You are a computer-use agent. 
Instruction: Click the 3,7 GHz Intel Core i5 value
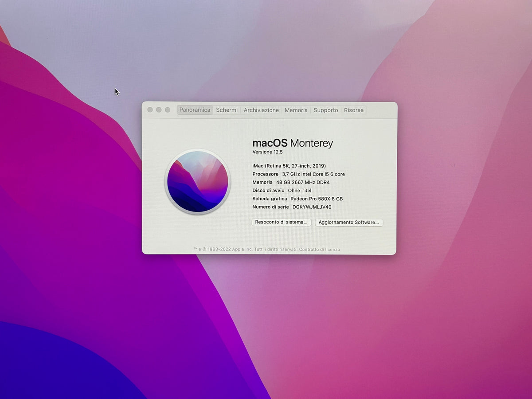click(x=313, y=174)
